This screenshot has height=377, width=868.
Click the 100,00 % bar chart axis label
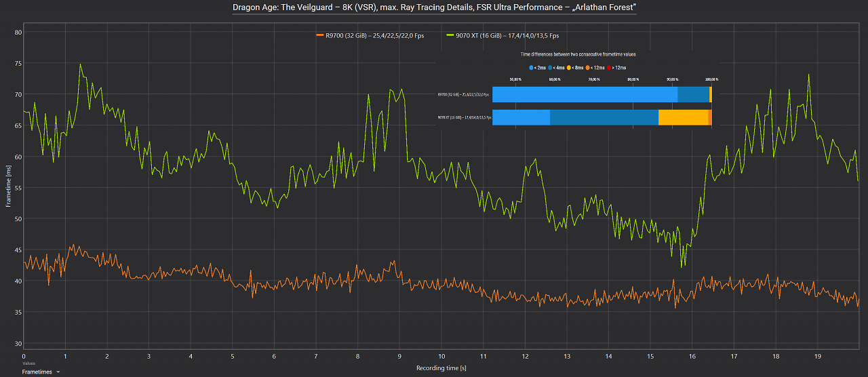711,79
